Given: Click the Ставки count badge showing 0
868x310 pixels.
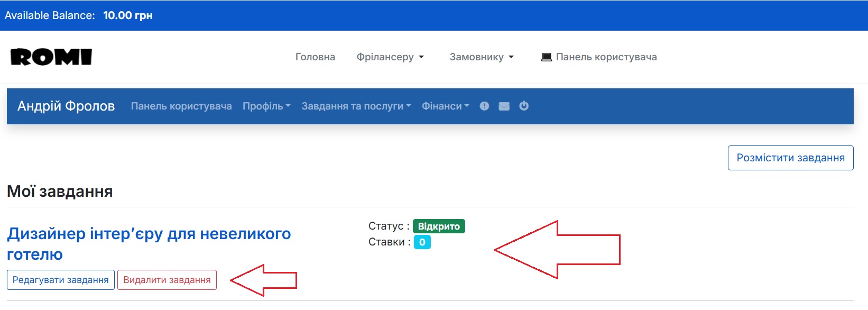Looking at the screenshot, I should coord(422,242).
